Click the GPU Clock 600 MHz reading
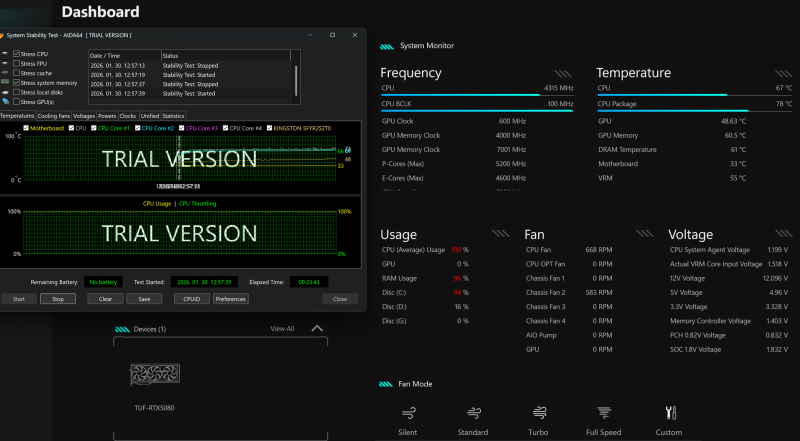This screenshot has width=800, height=441. [512, 121]
